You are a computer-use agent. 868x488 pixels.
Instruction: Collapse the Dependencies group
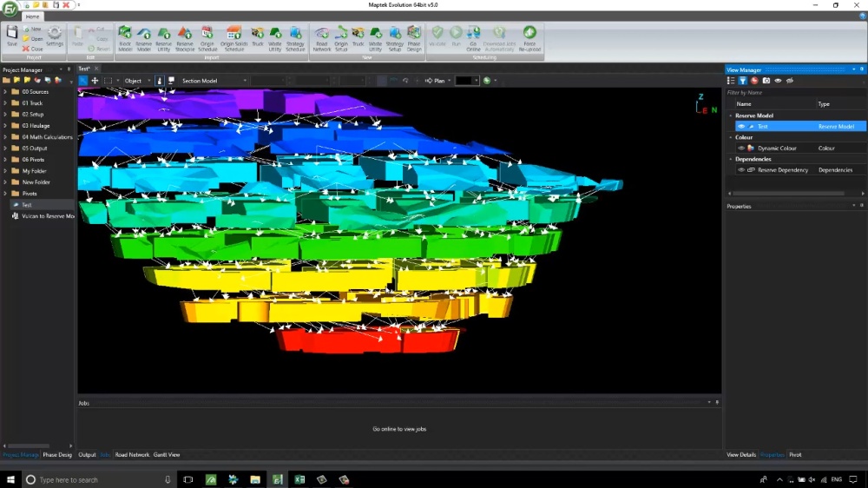731,159
